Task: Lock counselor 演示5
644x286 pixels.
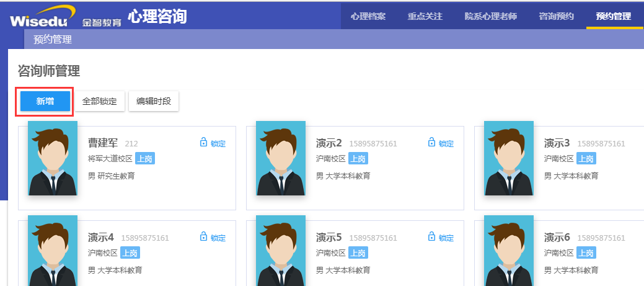Action: [x=441, y=238]
